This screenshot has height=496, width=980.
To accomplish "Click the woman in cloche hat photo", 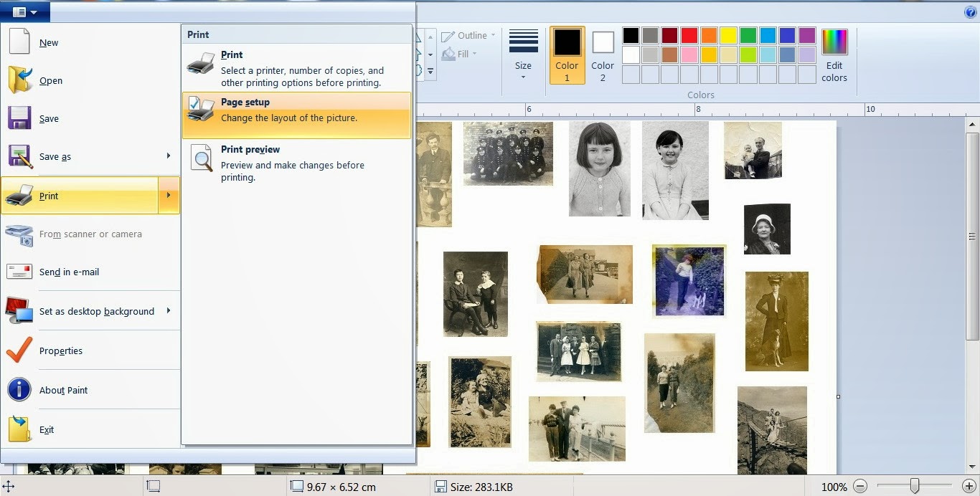I will 767,229.
